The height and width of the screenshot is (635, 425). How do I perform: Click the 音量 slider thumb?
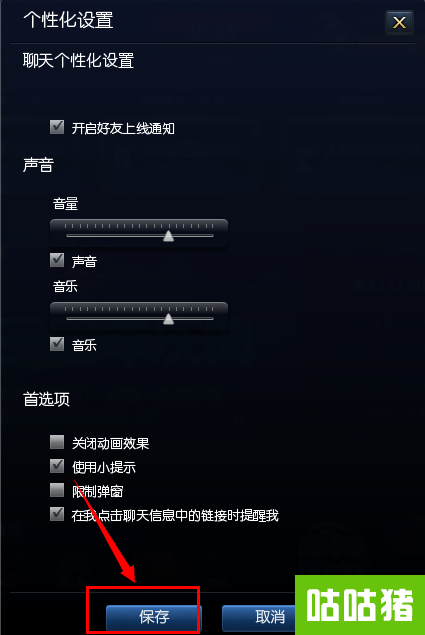(x=168, y=236)
